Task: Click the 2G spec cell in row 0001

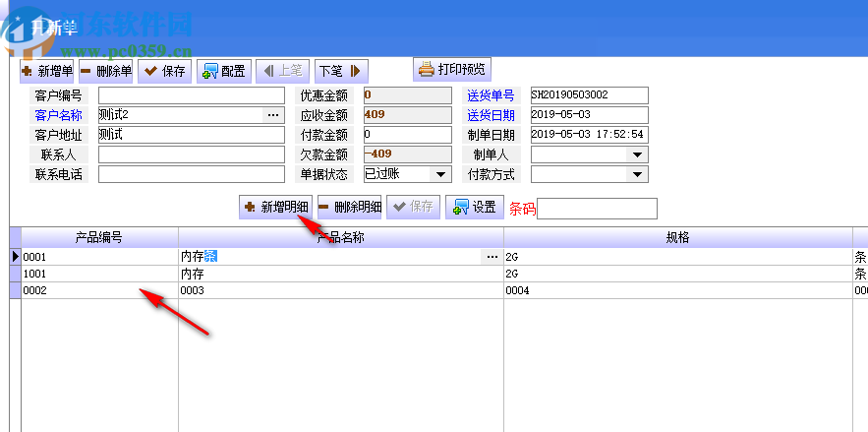Action: (678, 257)
